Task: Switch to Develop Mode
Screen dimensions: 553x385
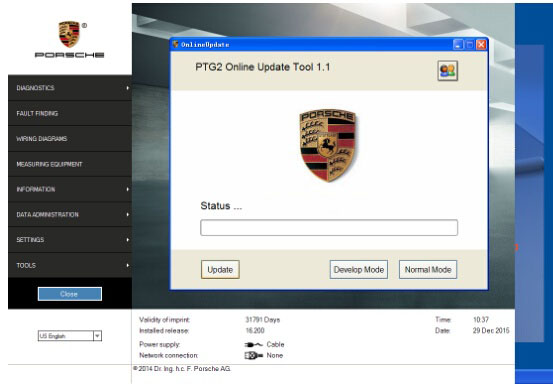Action: (x=359, y=270)
